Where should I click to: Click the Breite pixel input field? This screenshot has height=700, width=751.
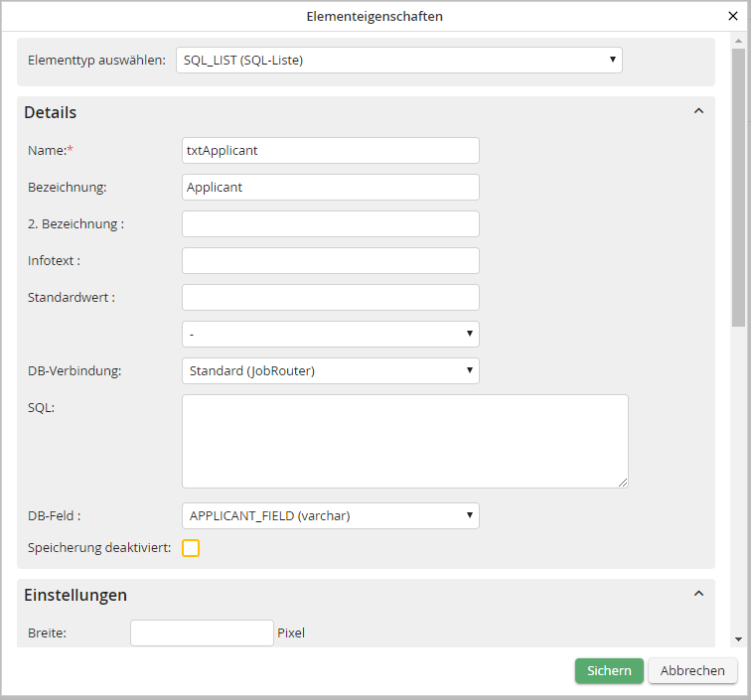(202, 633)
